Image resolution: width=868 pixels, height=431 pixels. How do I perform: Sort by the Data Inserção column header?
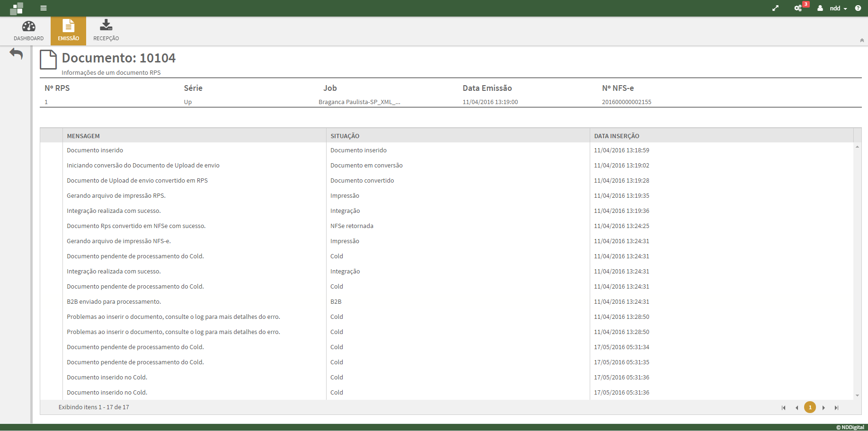(616, 136)
